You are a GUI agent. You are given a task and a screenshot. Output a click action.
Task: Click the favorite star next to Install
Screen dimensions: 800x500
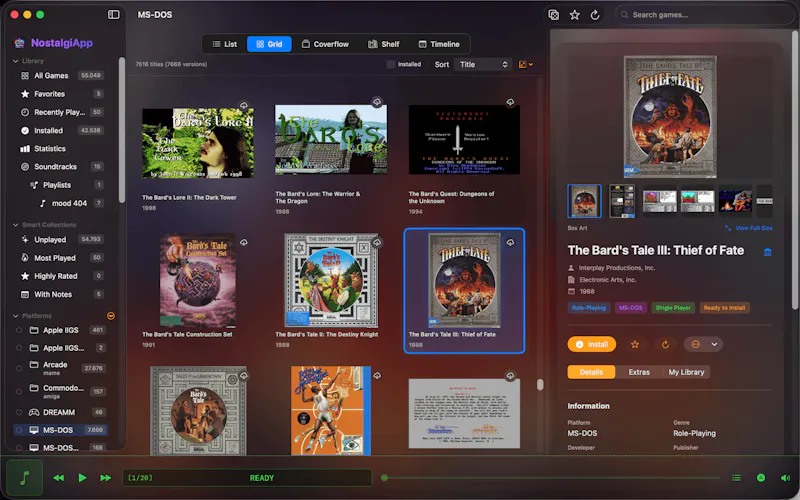(635, 344)
